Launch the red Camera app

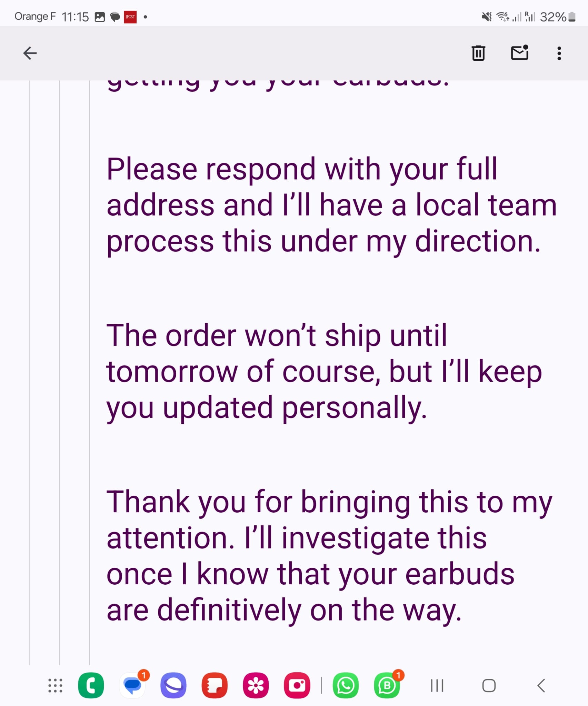click(297, 685)
